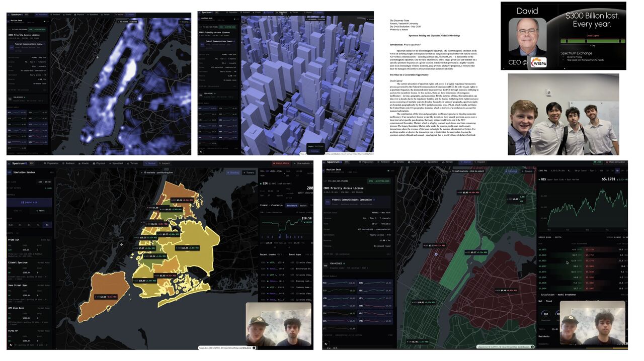Click the Staten Island STI price label
644x361 pixels.
pyautogui.click(x=106, y=297)
